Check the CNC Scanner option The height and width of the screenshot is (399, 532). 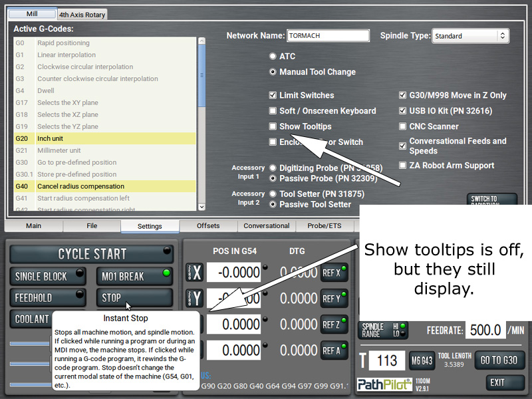(x=403, y=126)
